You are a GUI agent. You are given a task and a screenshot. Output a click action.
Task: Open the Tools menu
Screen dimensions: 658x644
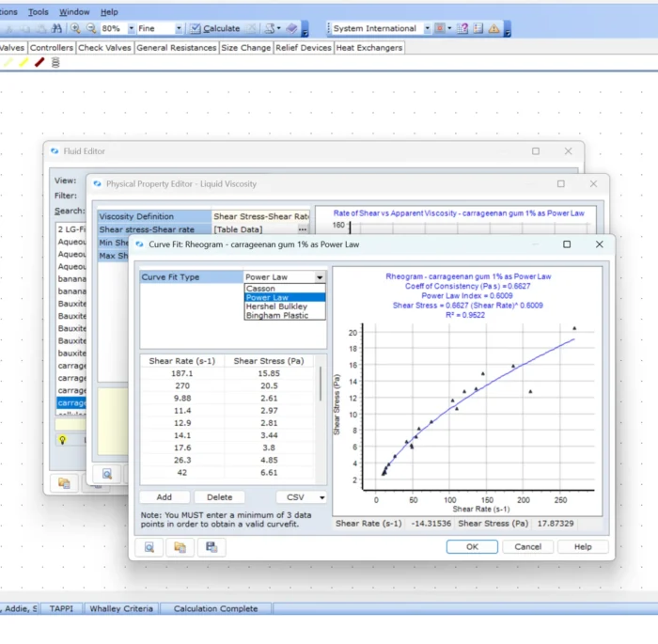39,12
